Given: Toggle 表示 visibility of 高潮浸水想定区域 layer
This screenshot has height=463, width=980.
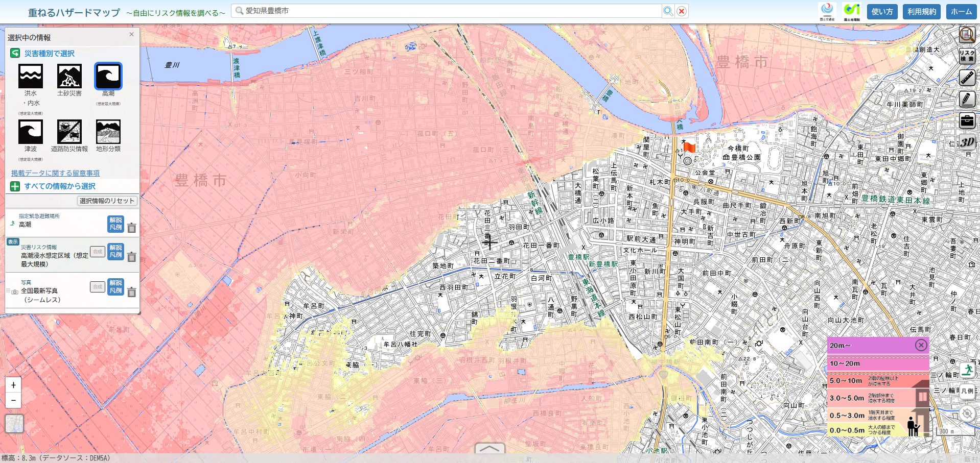Looking at the screenshot, I should click(x=13, y=242).
